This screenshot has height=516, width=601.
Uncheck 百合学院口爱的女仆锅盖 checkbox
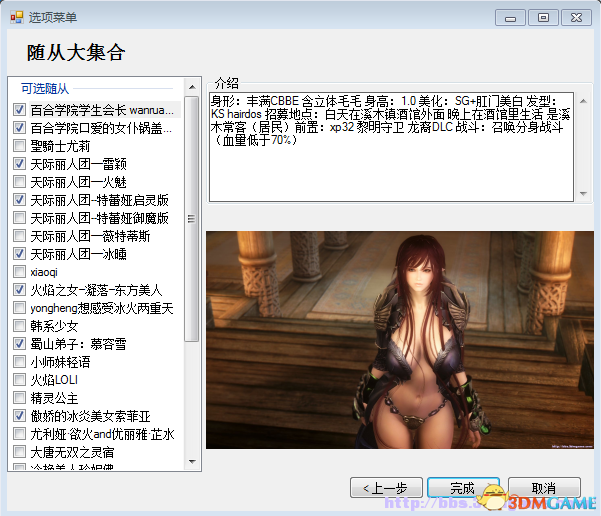pyautogui.click(x=19, y=128)
